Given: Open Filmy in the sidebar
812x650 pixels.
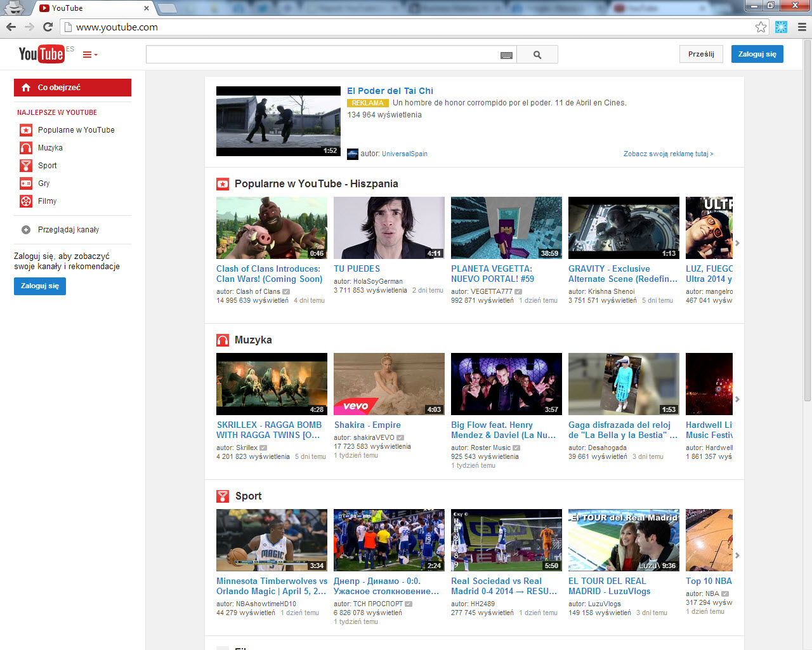Looking at the screenshot, I should [47, 201].
